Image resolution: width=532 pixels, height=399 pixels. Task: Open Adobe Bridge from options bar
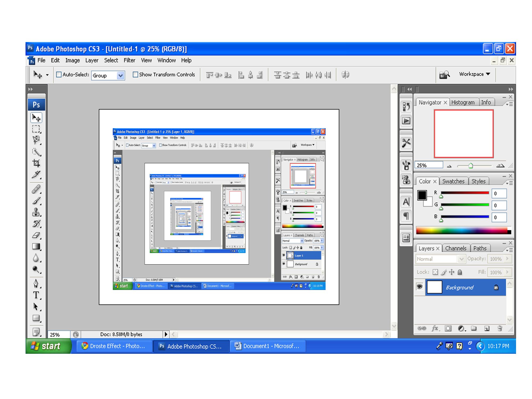click(x=444, y=75)
